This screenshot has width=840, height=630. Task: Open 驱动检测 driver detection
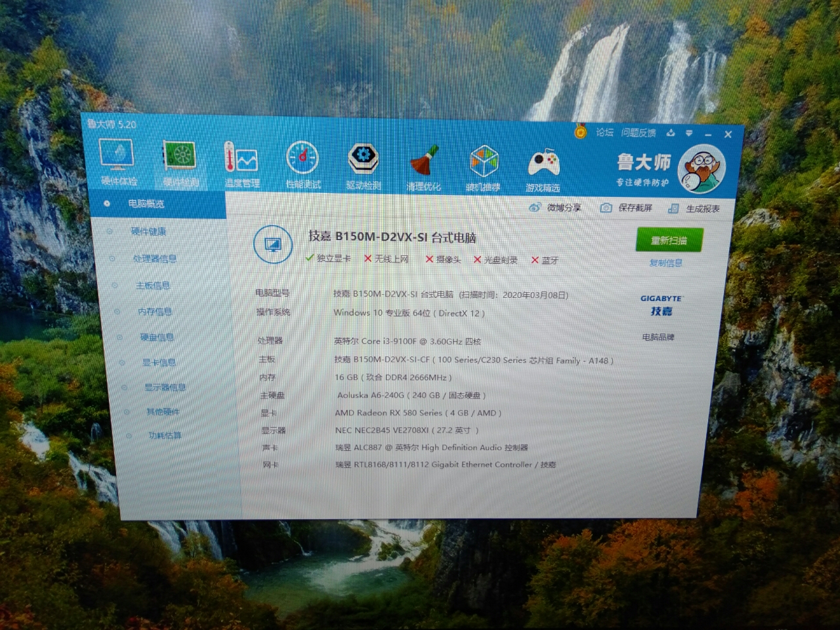364,167
